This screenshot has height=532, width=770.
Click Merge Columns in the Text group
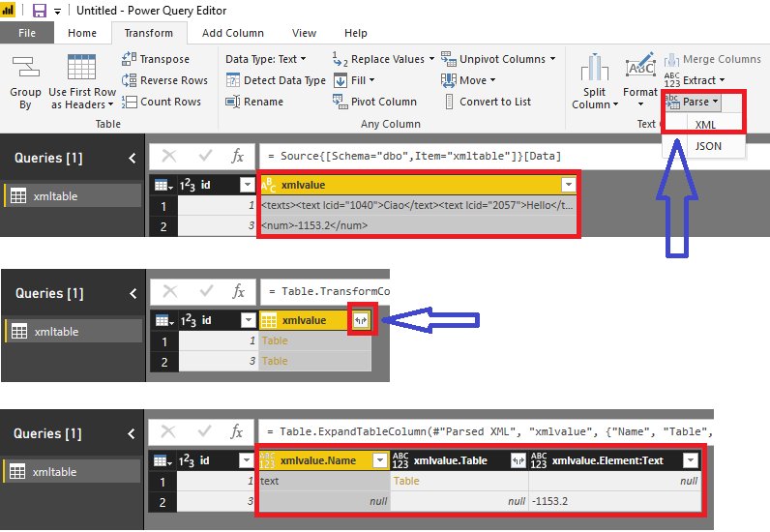pos(713,59)
